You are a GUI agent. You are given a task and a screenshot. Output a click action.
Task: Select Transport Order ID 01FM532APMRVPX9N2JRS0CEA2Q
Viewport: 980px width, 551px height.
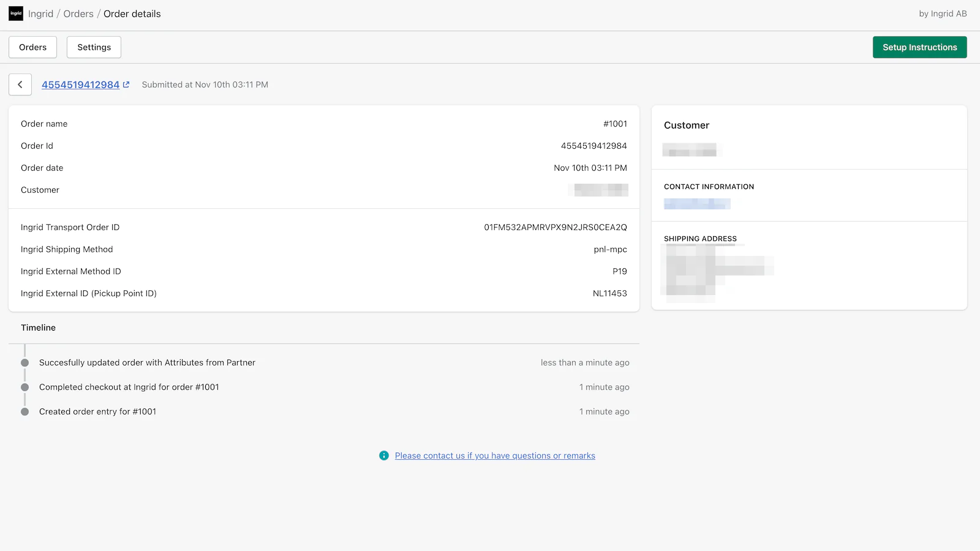556,227
